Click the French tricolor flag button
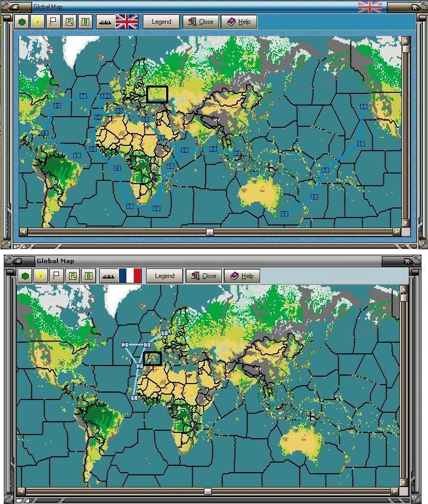The height and width of the screenshot is (504, 428). 130,276
